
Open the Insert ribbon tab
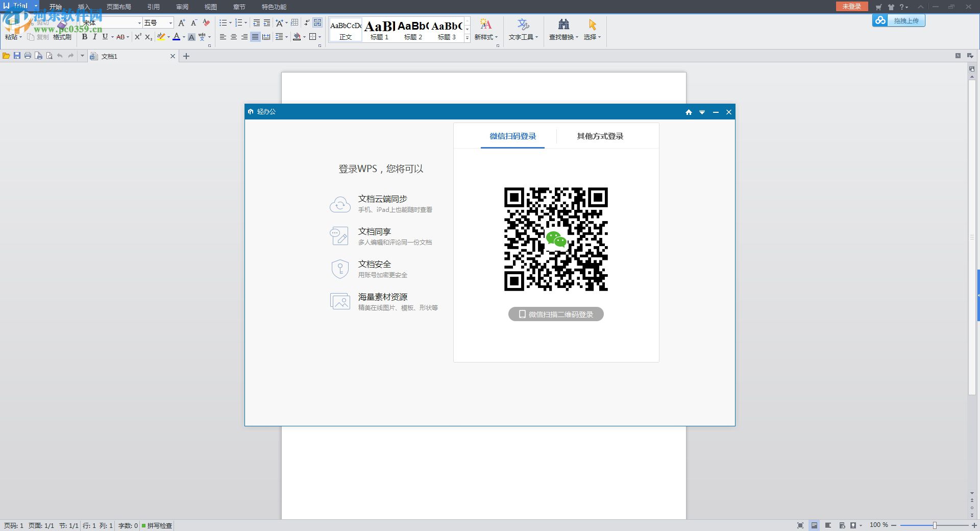(84, 7)
